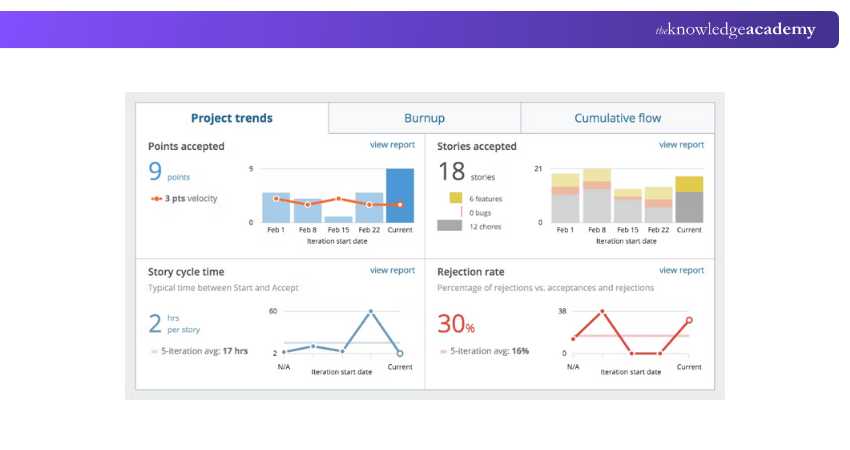Image resolution: width=850 pixels, height=450 pixels.
Task: Click the orange velocity legend marker
Action: click(x=156, y=199)
